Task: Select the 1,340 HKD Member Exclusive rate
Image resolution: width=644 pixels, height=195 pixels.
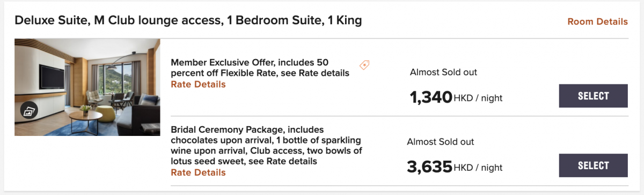Action: (x=593, y=96)
